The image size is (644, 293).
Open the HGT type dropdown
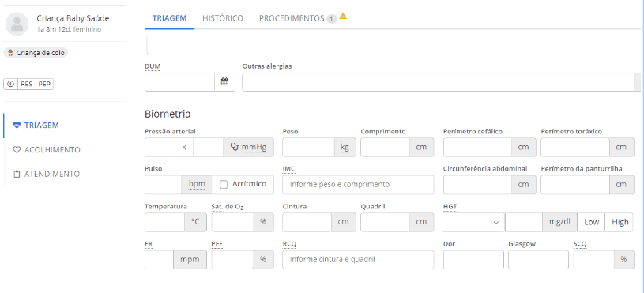[x=473, y=222]
